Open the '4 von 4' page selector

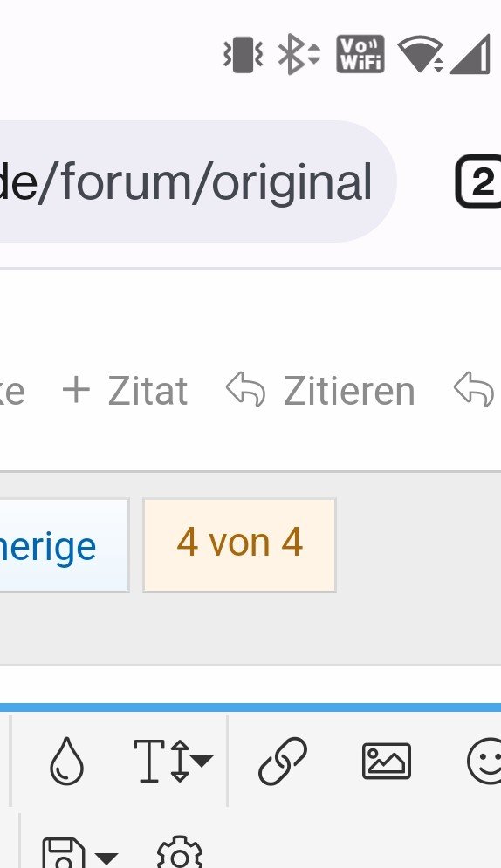click(x=240, y=545)
